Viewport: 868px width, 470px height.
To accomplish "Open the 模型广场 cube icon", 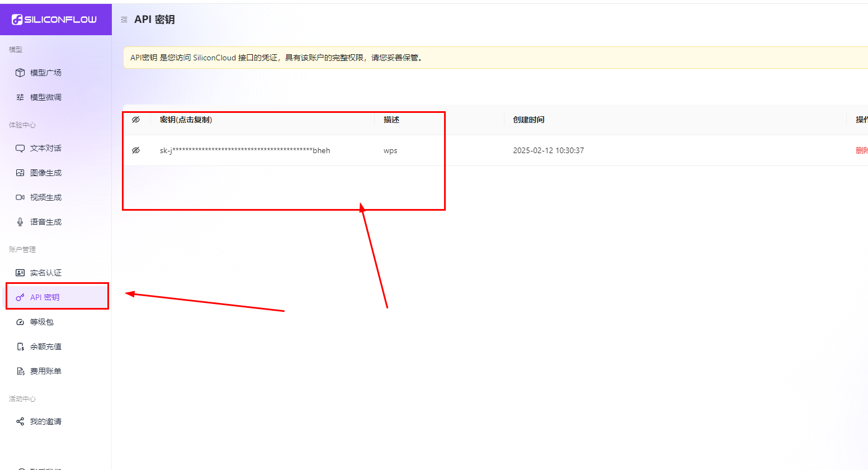I will click(20, 73).
